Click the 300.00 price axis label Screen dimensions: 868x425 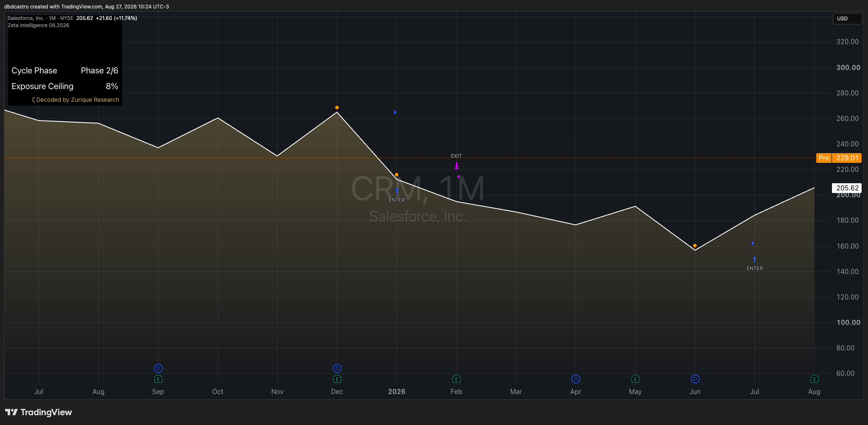tap(849, 67)
